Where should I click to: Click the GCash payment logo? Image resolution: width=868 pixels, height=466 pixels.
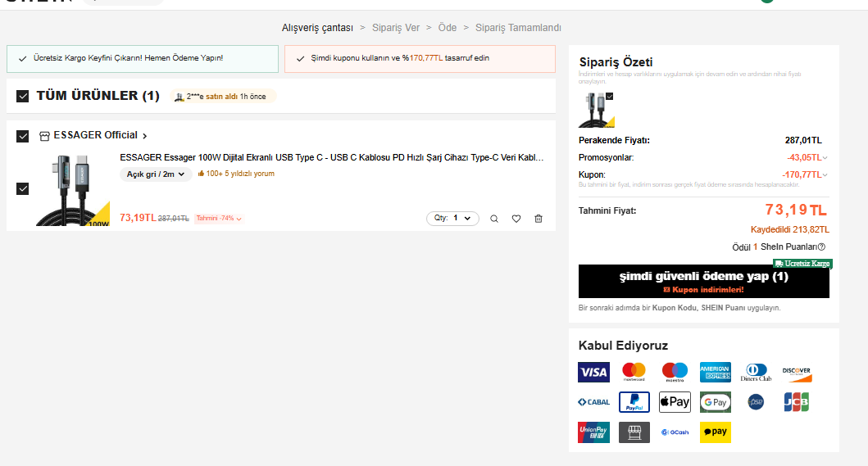(x=675, y=432)
